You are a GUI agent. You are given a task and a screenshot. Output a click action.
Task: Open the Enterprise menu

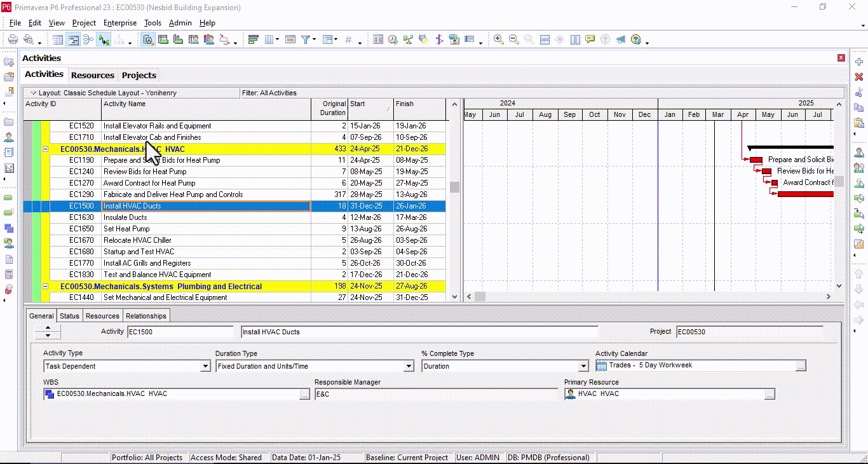point(120,23)
